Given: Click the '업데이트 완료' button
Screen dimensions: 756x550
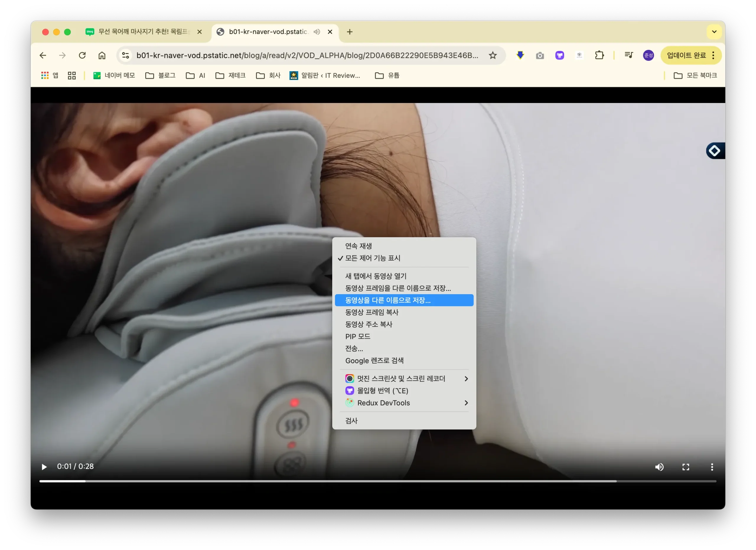Looking at the screenshot, I should click(686, 55).
